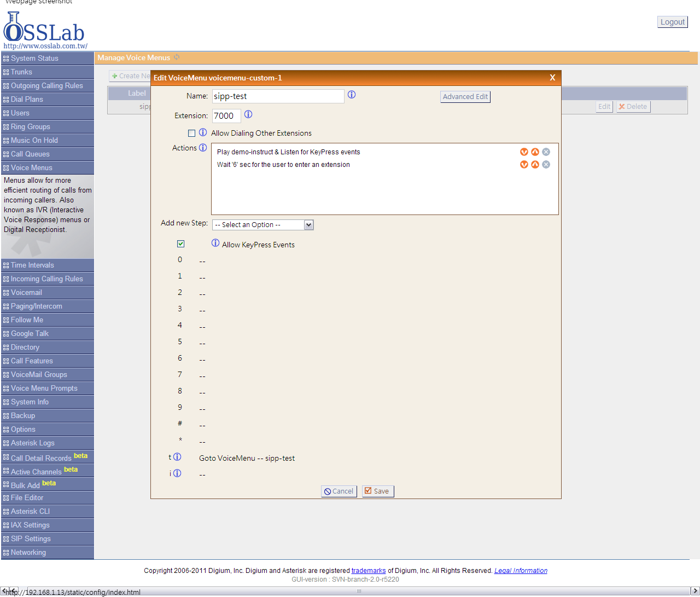
Task: Save the voice menu changes
Action: coord(378,491)
